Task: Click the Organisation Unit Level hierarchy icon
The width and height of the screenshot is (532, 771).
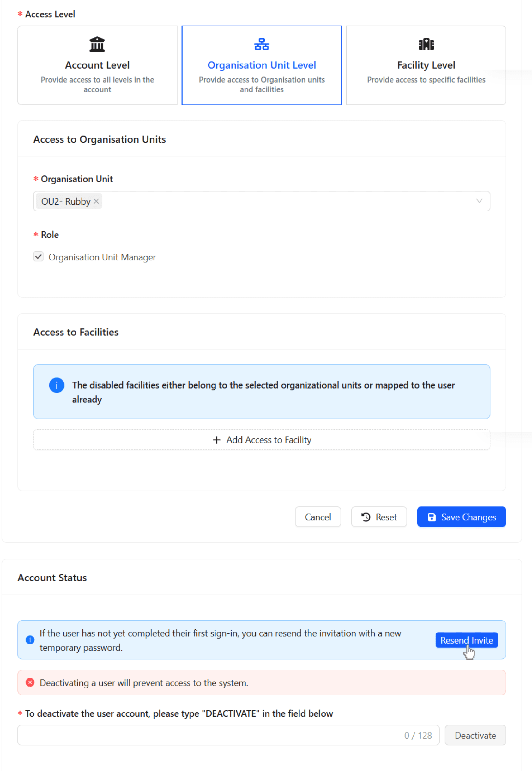Action: pos(261,44)
